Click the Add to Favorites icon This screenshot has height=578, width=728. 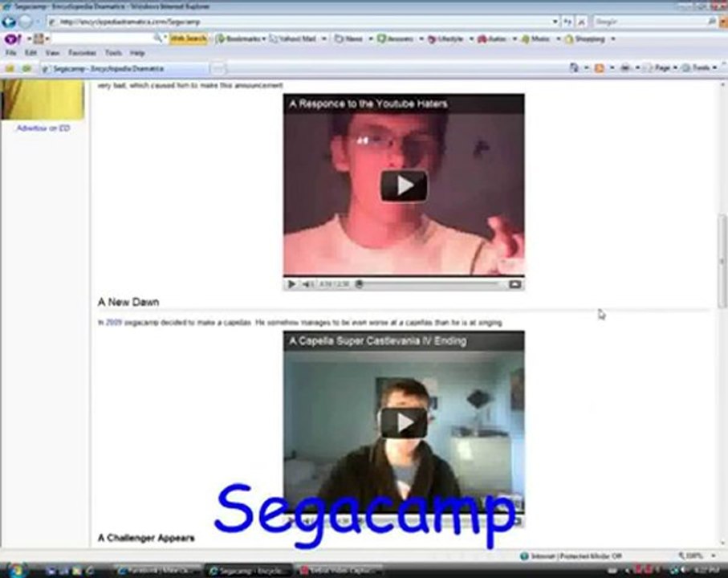pyautogui.click(x=26, y=69)
